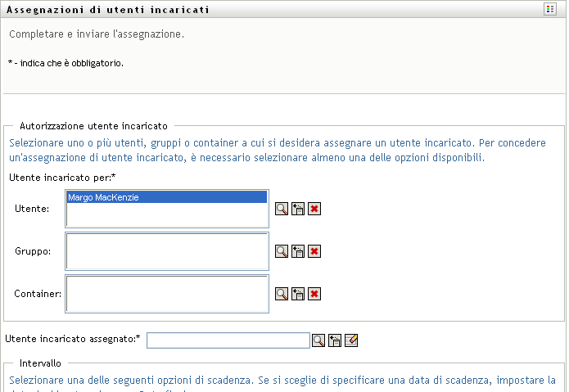Show the history list for Container

pyautogui.click(x=298, y=293)
